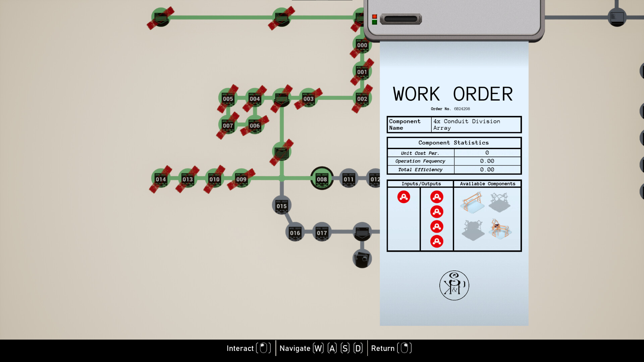Select work order node 002
The height and width of the screenshot is (362, 644).
pyautogui.click(x=362, y=98)
